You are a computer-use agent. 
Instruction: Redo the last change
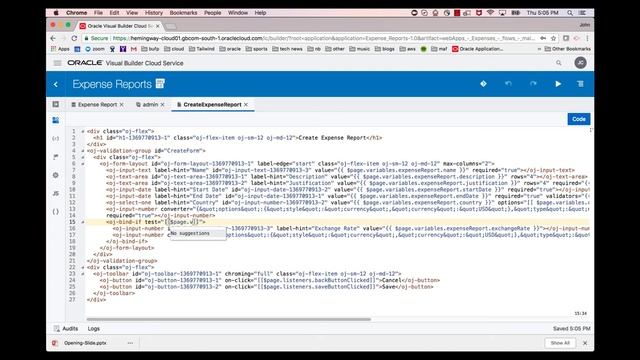click(x=533, y=84)
